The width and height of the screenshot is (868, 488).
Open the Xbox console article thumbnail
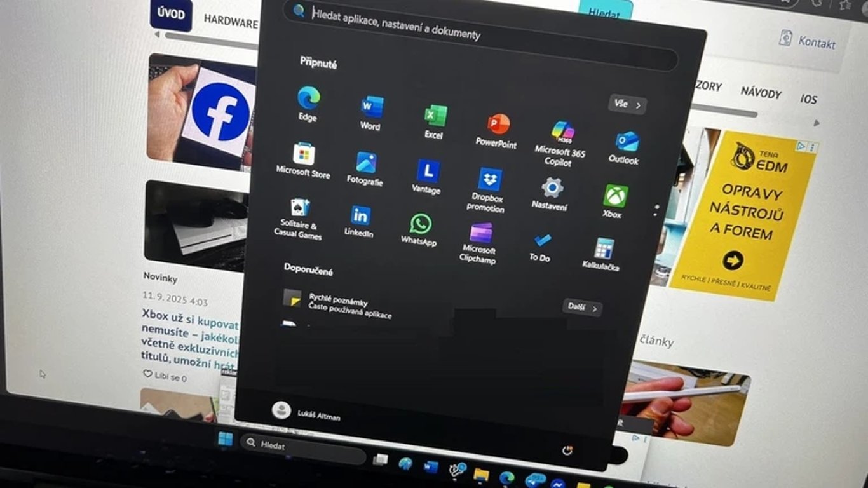coord(194,225)
